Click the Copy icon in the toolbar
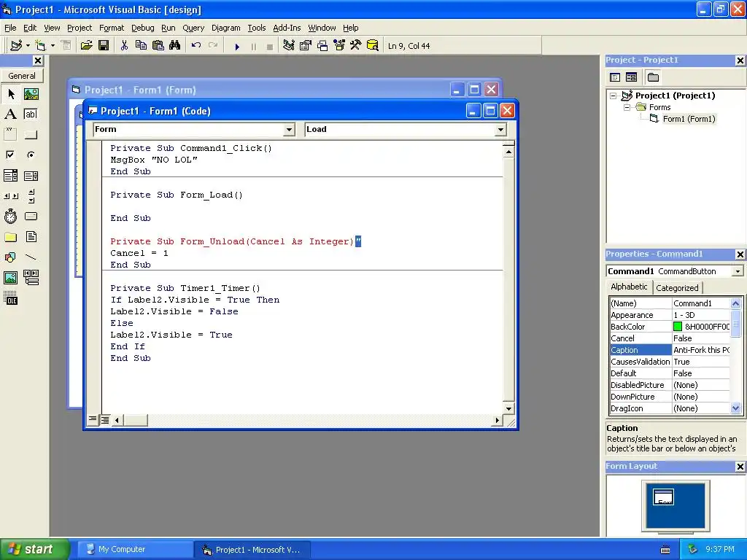The image size is (747, 560). click(x=141, y=45)
